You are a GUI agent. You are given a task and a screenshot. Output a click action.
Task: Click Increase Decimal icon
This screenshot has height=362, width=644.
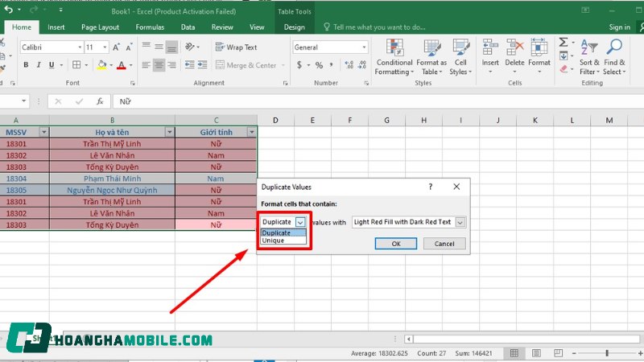click(349, 65)
